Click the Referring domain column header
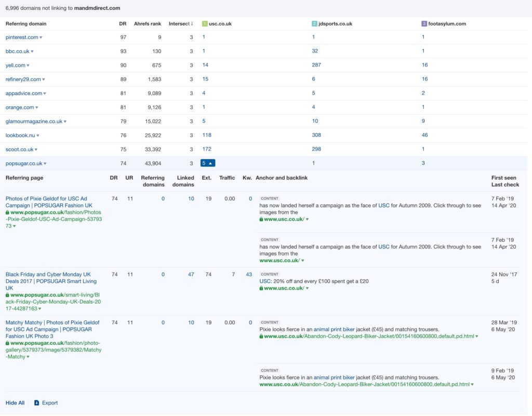 [26, 24]
